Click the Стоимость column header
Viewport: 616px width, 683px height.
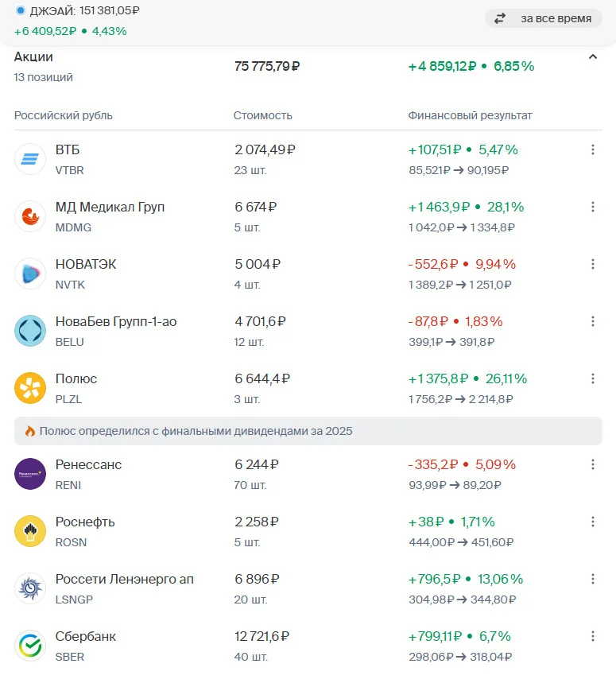point(262,115)
